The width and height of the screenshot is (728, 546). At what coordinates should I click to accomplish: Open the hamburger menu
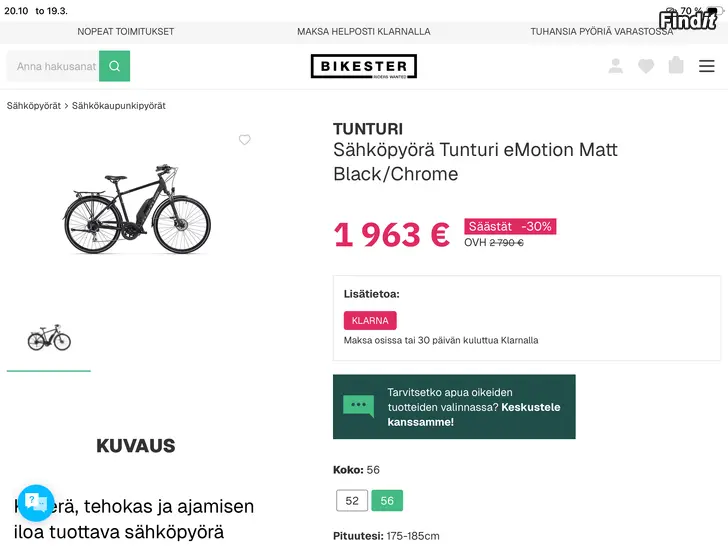[x=707, y=66]
